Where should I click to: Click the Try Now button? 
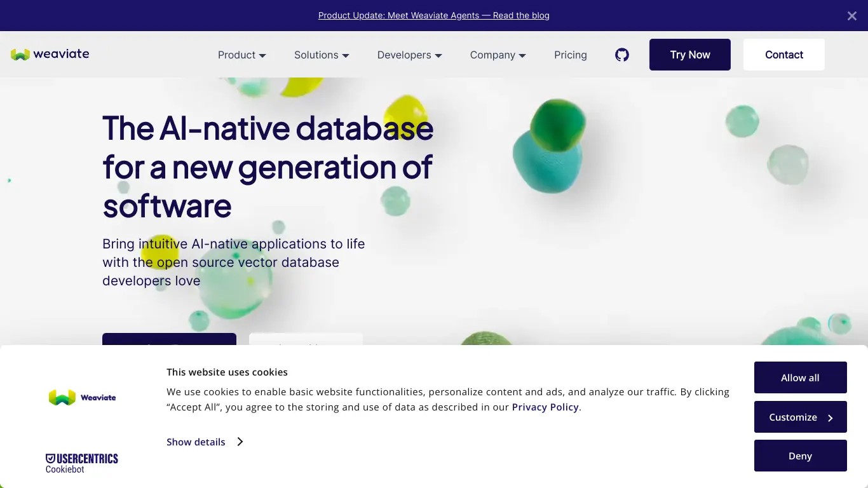(690, 55)
